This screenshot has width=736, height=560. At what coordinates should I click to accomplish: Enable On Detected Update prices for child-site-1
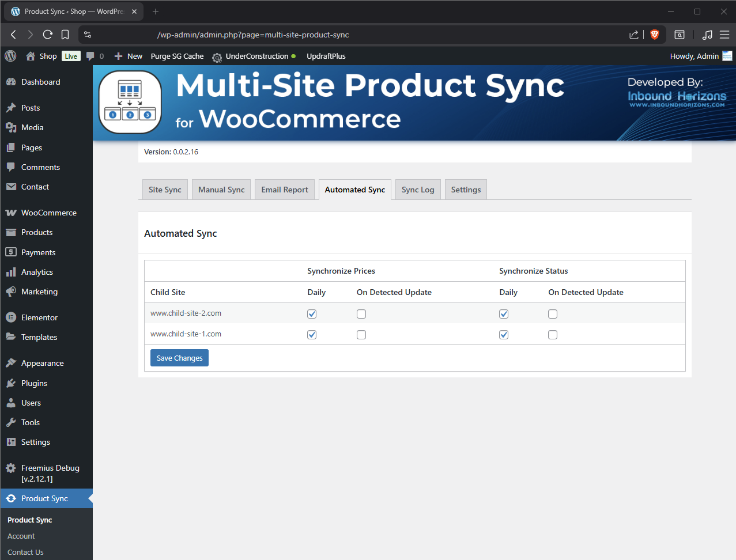[361, 335]
